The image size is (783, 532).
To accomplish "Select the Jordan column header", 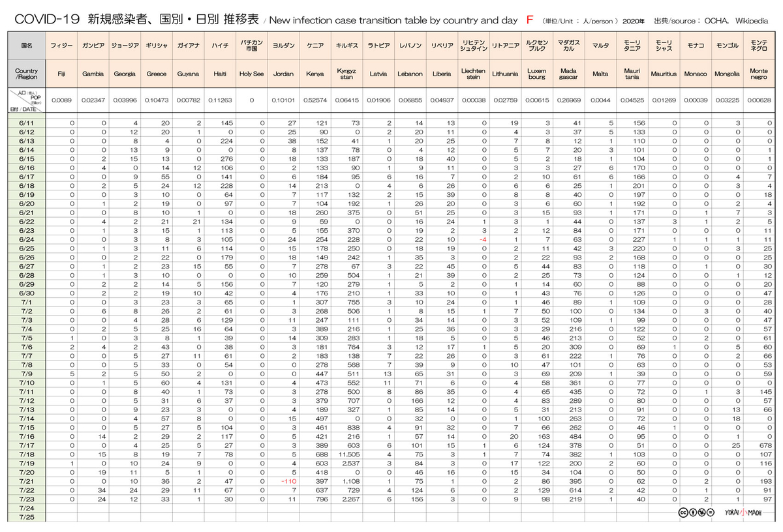I will [283, 74].
